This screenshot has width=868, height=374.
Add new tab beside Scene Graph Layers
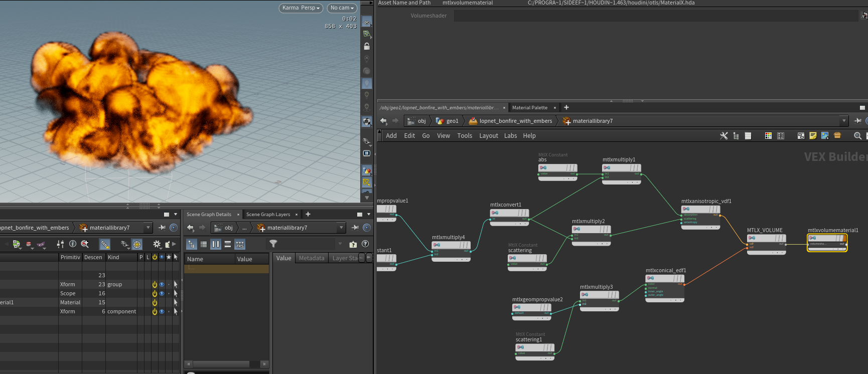click(308, 214)
